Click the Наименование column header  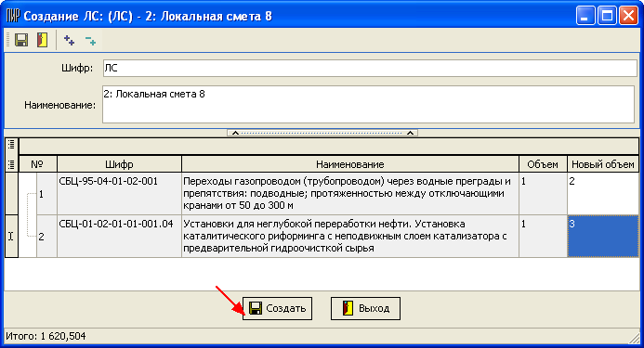click(x=350, y=164)
